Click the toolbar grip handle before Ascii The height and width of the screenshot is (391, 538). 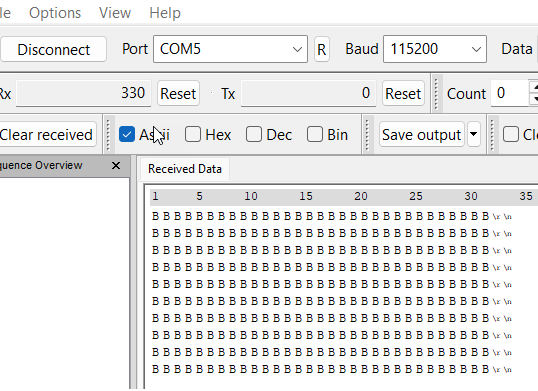click(108, 134)
